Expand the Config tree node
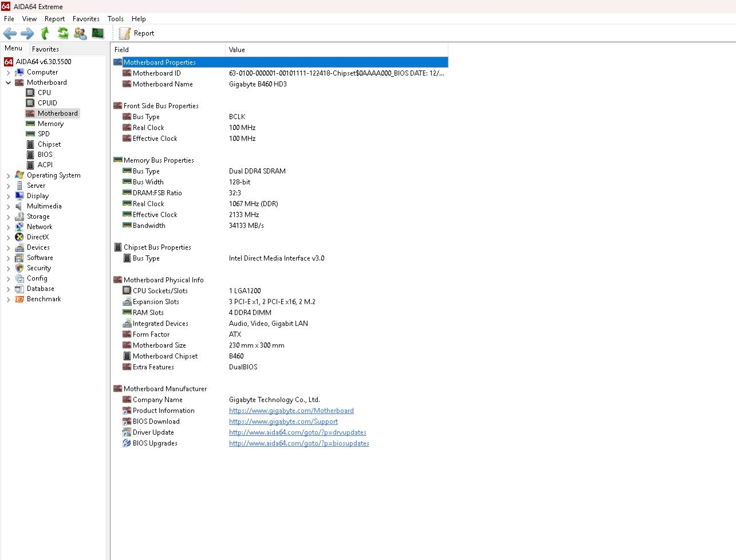Viewport: 736px width, 560px height. point(8,279)
